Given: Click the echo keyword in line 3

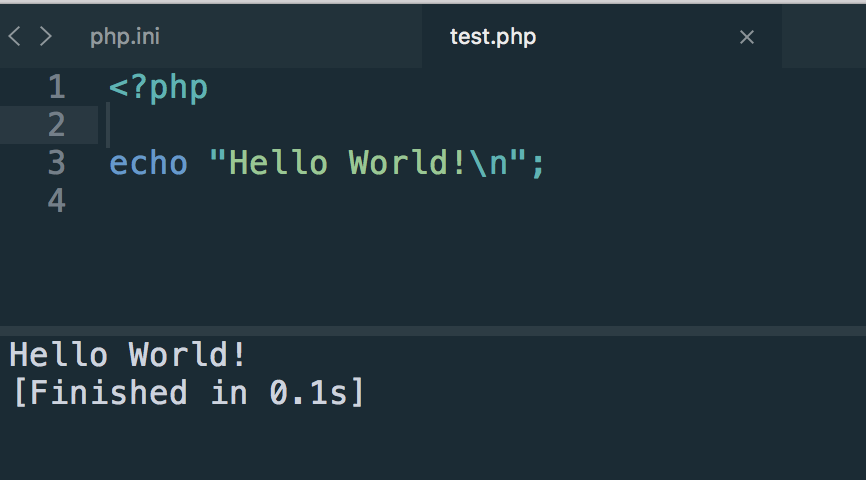Looking at the screenshot, I should click(149, 163).
